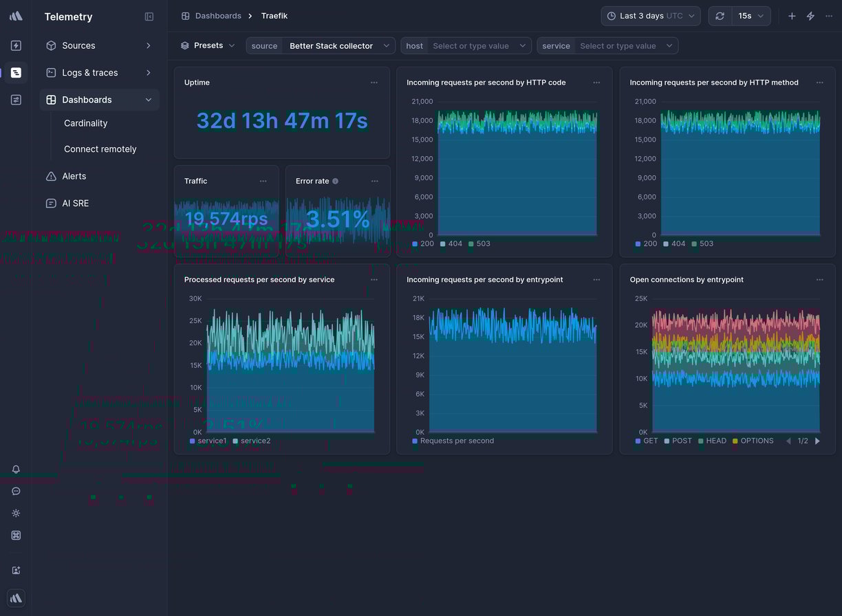Switch theme using the sun icon

coord(15,513)
